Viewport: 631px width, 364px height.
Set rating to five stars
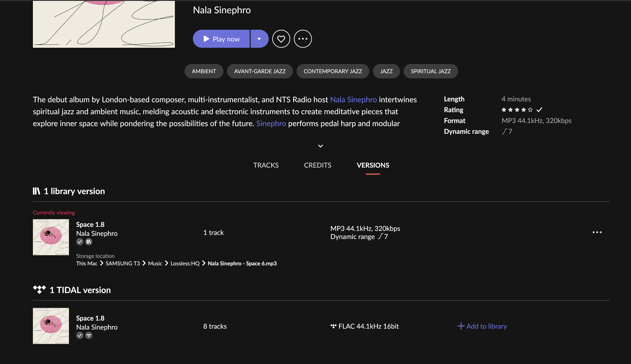click(x=530, y=110)
